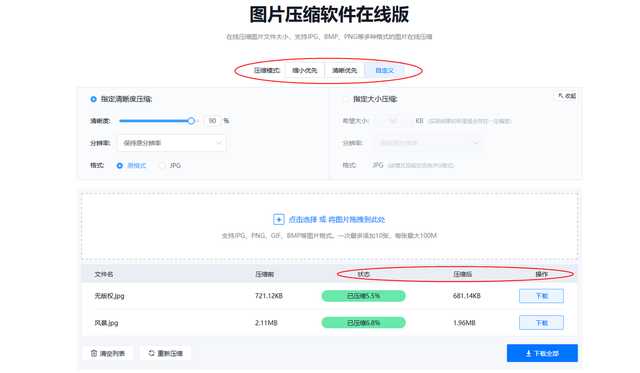Select the 自定义 compression mode tab
Image resolution: width=640 pixels, height=373 pixels.
click(x=384, y=71)
